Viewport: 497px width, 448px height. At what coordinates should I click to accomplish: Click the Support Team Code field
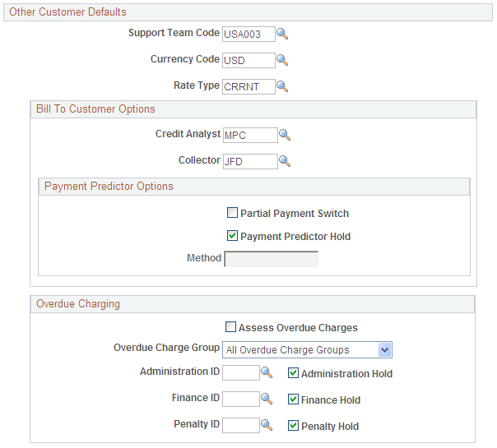point(248,34)
